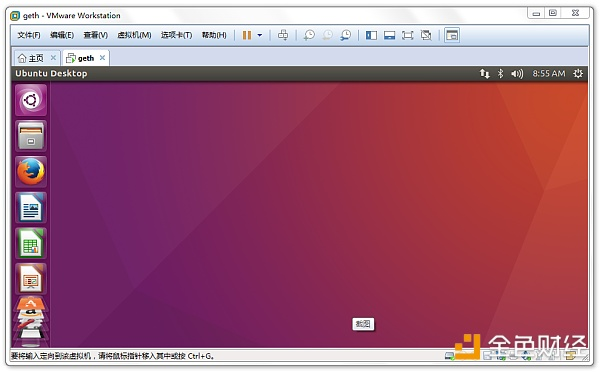This screenshot has width=600, height=372.
Task: Toggle the thumbnail bar icon
Action: point(390,36)
